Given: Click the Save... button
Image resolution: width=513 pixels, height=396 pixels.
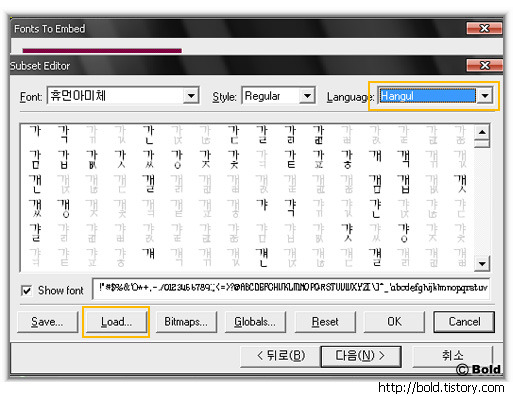Looking at the screenshot, I should [x=47, y=322].
